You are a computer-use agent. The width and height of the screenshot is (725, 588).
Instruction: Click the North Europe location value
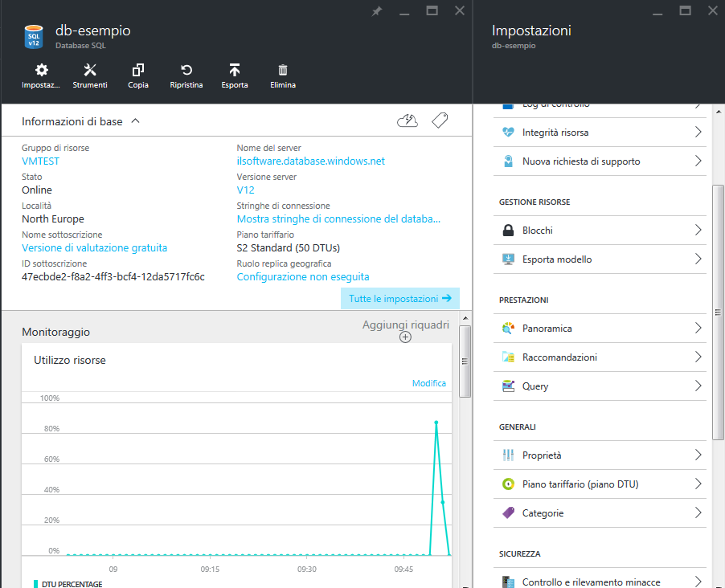53,219
